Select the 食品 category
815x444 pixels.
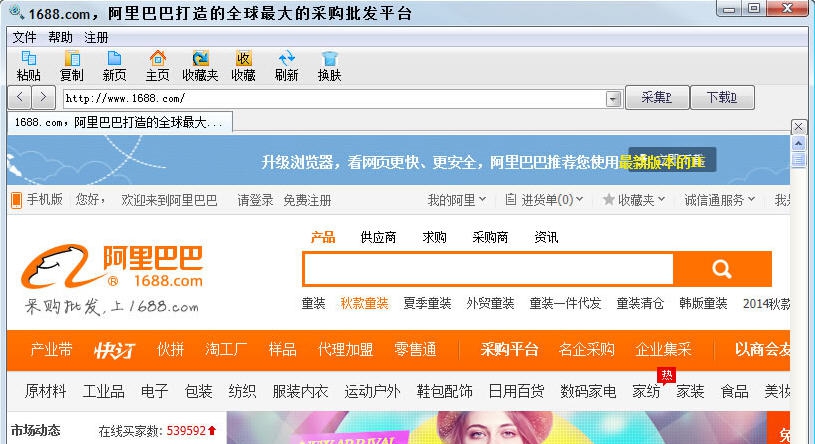[734, 391]
